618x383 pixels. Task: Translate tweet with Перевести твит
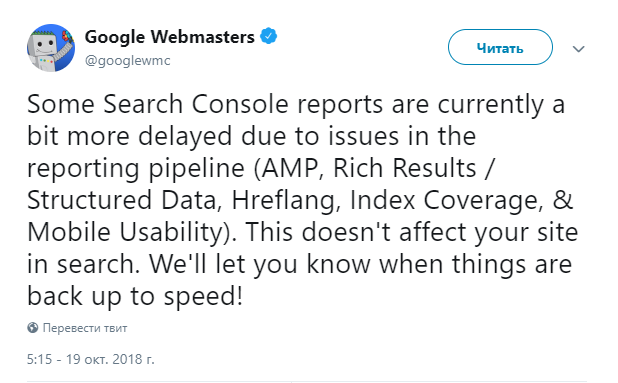tap(85, 328)
